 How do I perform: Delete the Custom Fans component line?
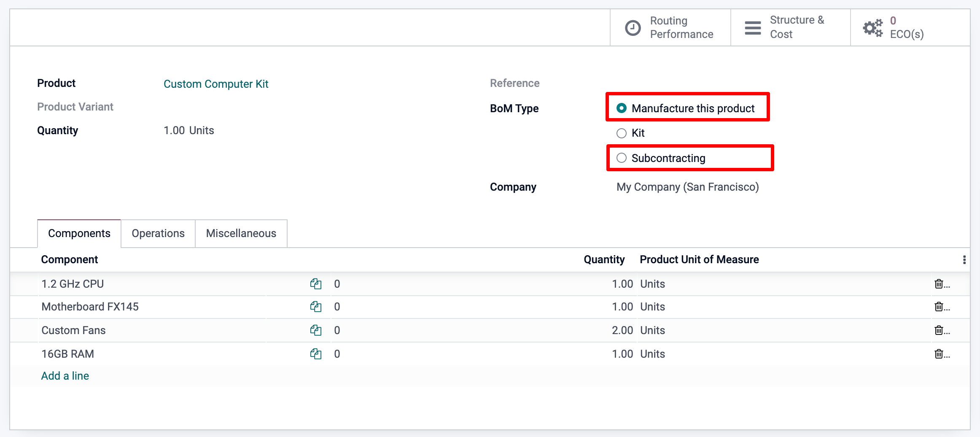click(x=939, y=330)
